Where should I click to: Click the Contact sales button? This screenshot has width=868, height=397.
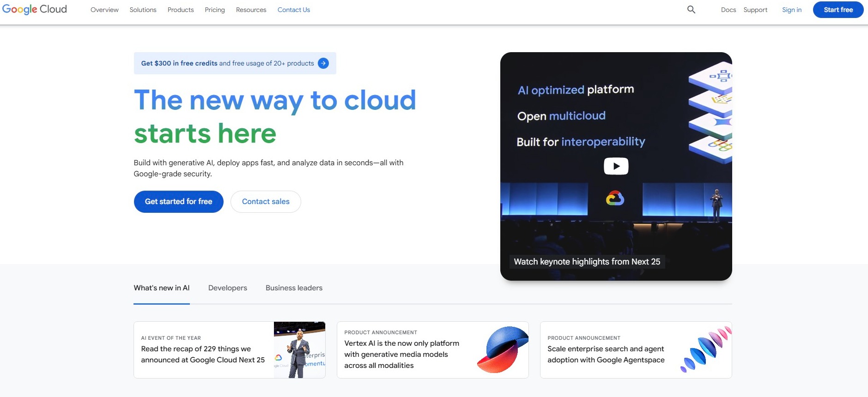(x=266, y=202)
